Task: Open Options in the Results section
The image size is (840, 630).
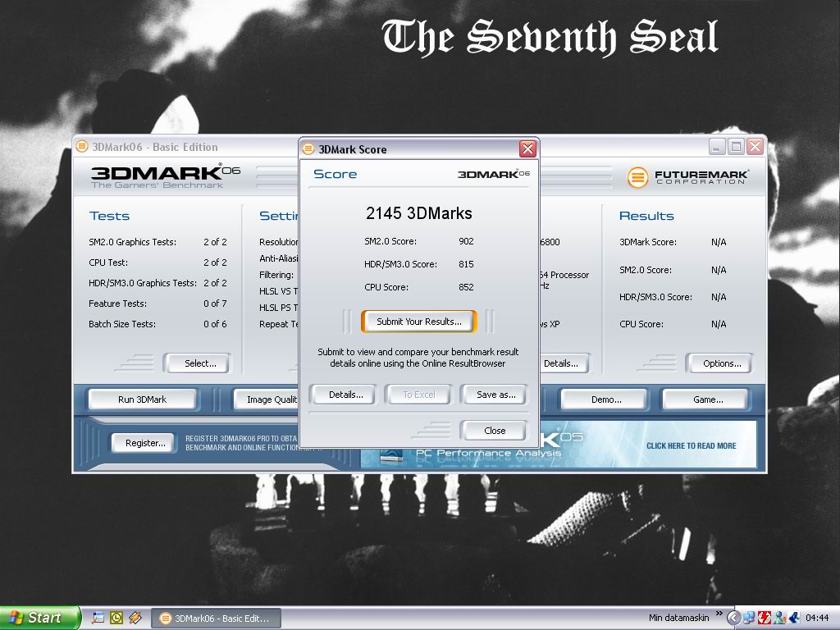Action: click(719, 363)
